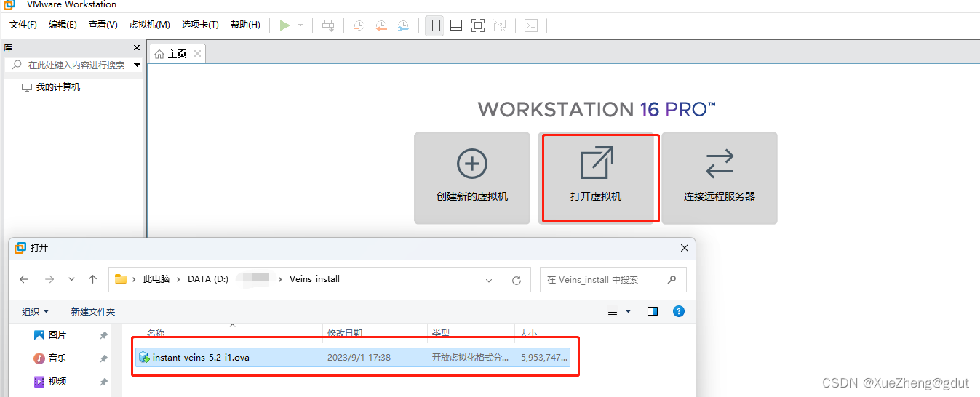
Task: Select 图片 in the navigation pane
Action: point(57,335)
